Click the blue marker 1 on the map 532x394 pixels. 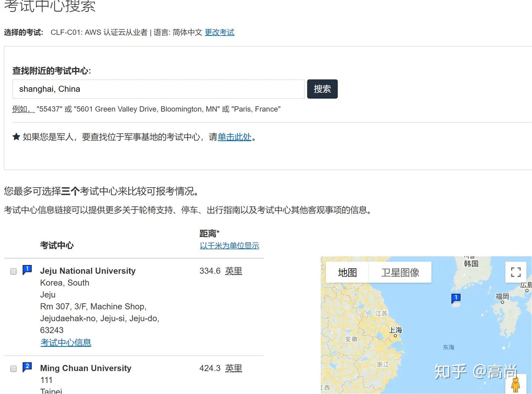point(456,298)
